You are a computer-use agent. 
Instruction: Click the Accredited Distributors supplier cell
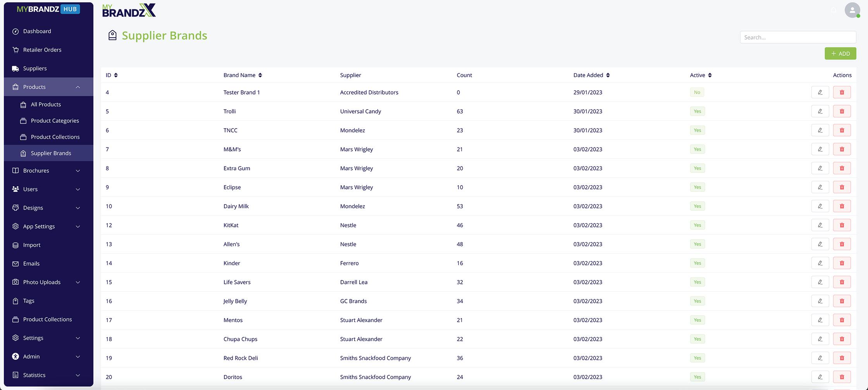[369, 92]
